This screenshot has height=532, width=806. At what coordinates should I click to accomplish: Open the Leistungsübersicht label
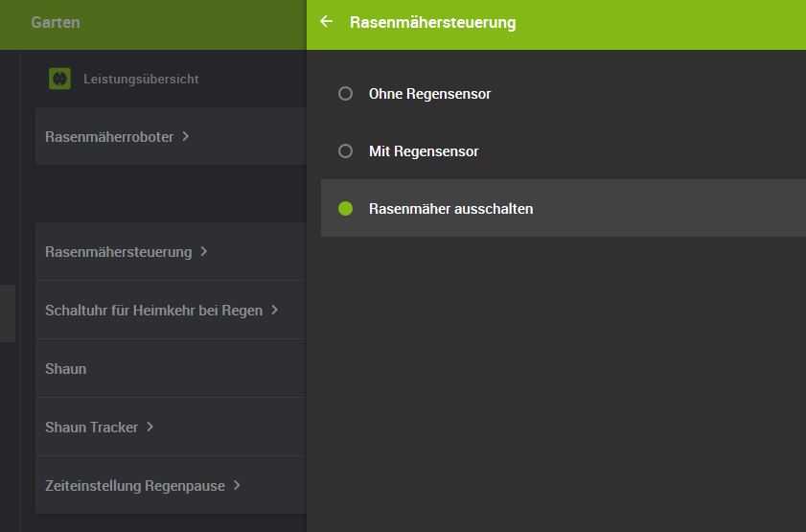tap(141, 79)
